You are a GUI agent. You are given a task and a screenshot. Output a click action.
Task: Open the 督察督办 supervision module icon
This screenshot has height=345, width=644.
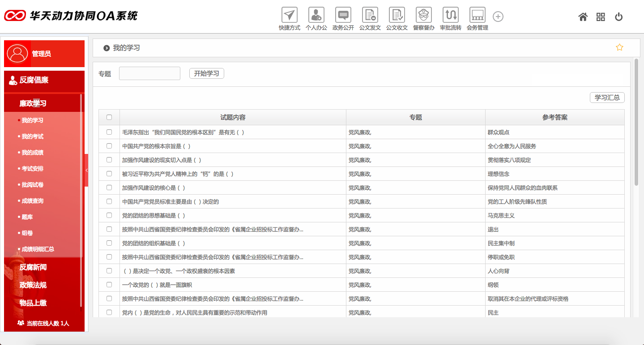tap(423, 16)
